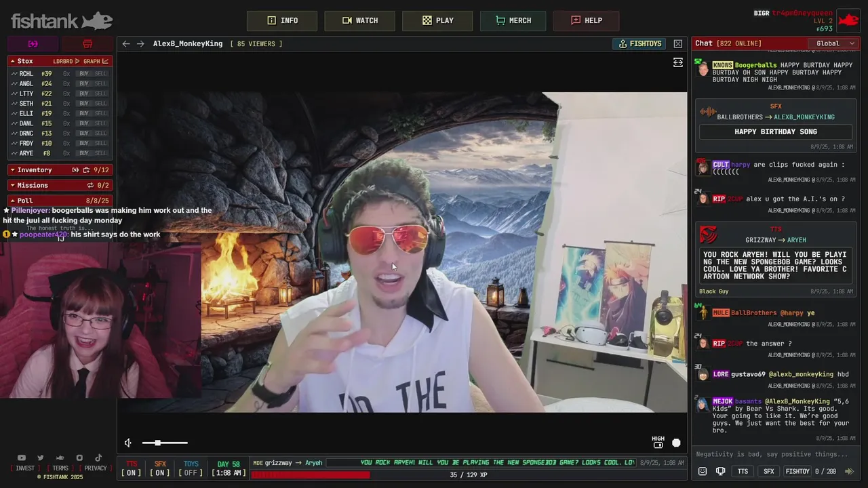The width and height of the screenshot is (868, 488).
Task: Open the TikTok link in footer
Action: click(98, 458)
